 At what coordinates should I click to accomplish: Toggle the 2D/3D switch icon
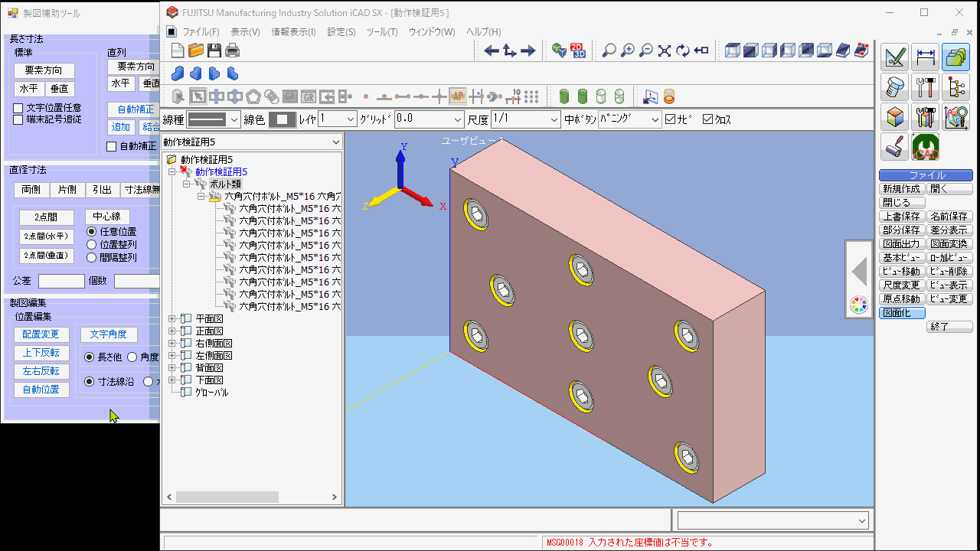click(x=578, y=51)
